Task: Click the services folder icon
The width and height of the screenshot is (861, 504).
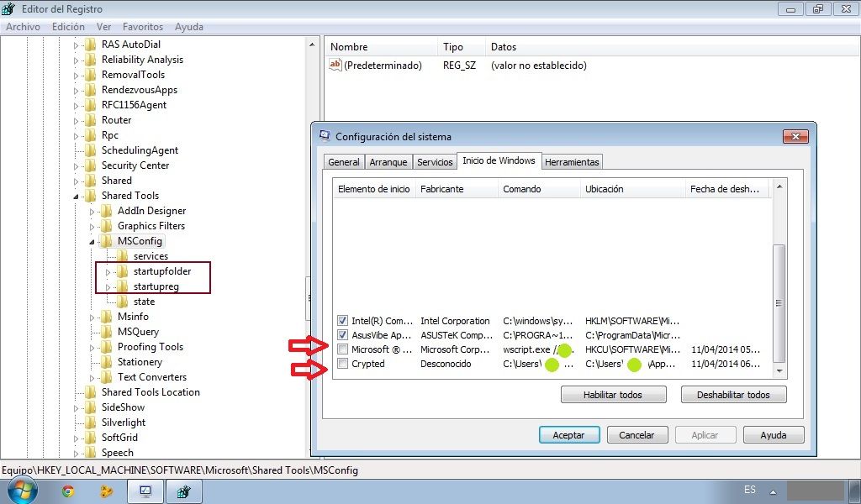Action: pos(123,256)
